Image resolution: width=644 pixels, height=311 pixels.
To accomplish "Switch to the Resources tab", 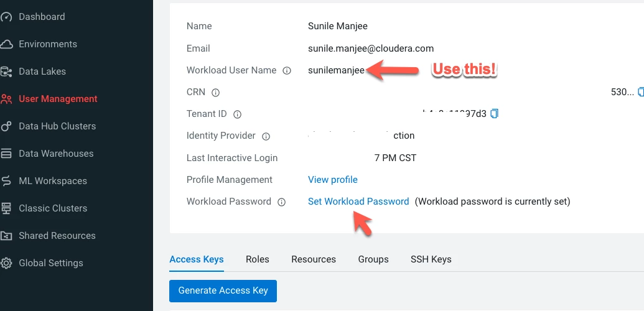I will (314, 259).
